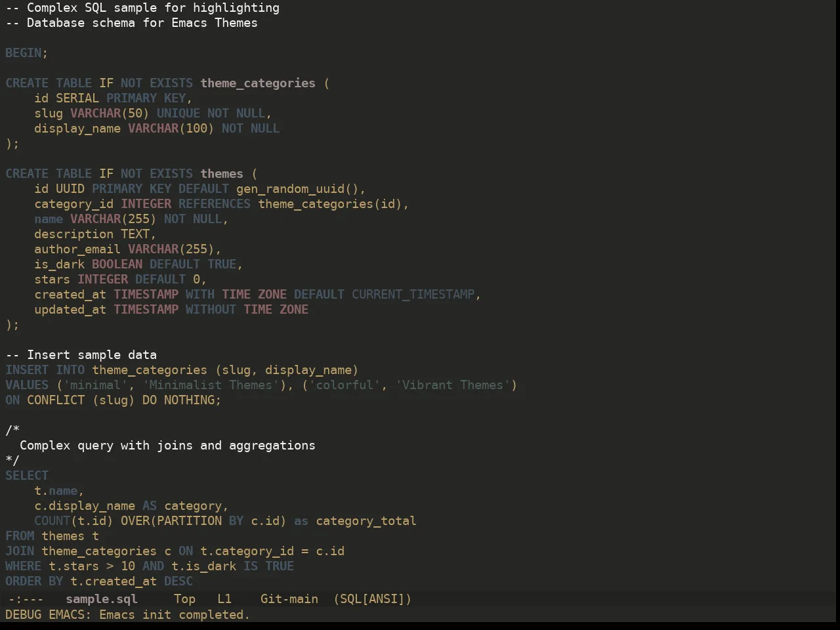The height and width of the screenshot is (630, 840).
Task: Click the comment Database schema for Emacs Themes
Action: [131, 22]
